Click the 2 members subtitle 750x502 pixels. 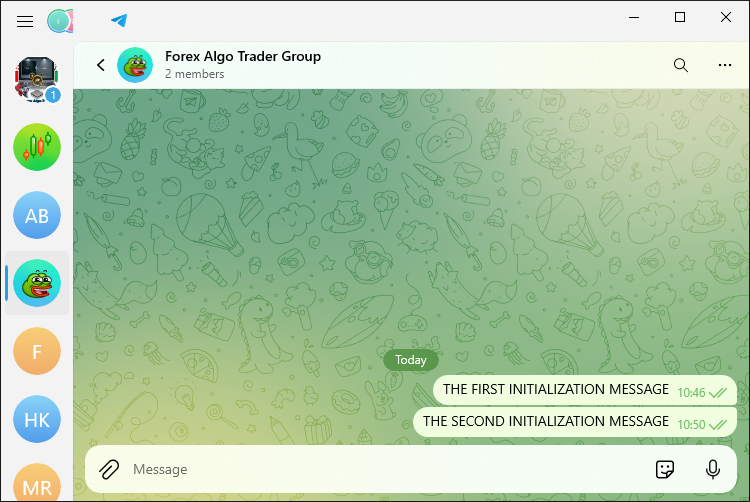click(194, 74)
